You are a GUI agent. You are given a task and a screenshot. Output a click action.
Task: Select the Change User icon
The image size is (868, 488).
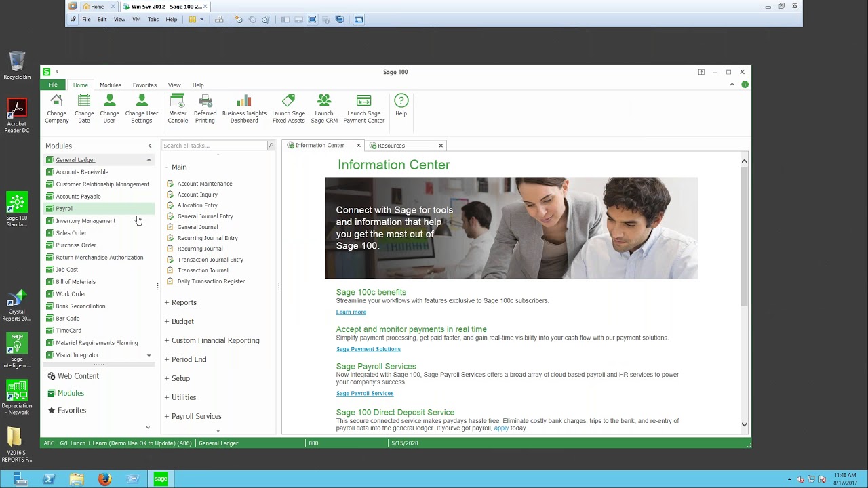tap(109, 108)
